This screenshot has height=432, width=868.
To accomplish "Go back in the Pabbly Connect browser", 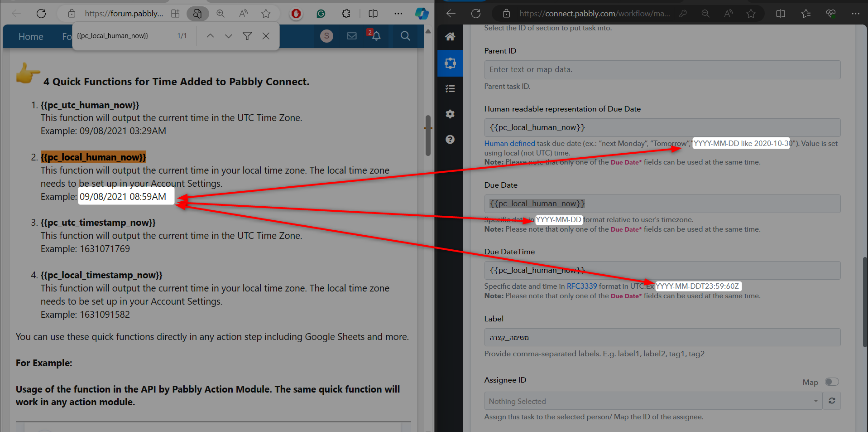I will tap(451, 14).
